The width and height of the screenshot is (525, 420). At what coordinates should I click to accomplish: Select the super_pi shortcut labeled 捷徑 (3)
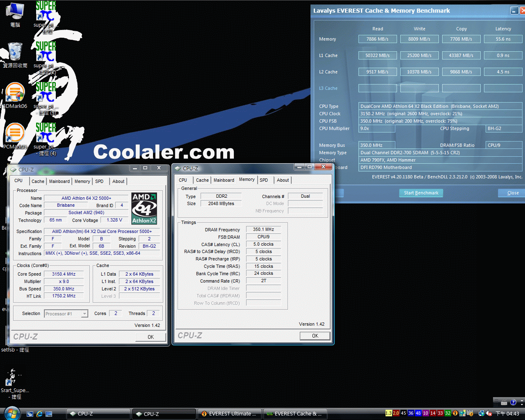click(x=46, y=98)
